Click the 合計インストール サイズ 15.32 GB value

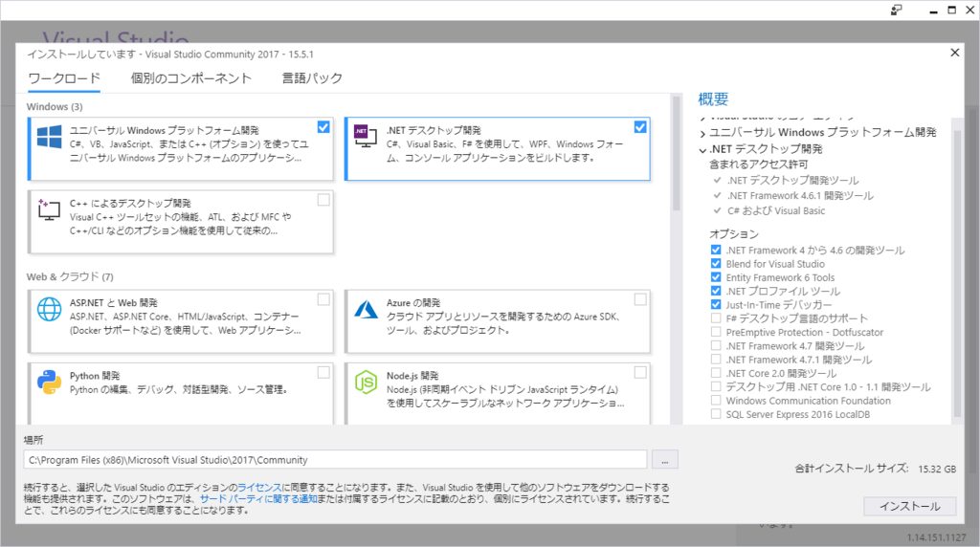[x=937, y=469]
